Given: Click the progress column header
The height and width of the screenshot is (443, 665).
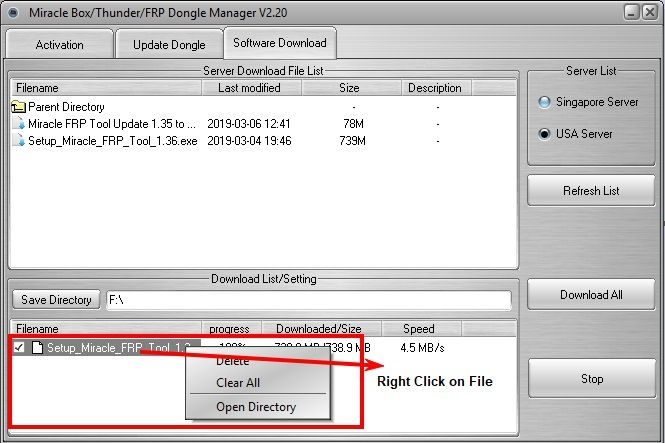Looking at the screenshot, I should [231, 329].
